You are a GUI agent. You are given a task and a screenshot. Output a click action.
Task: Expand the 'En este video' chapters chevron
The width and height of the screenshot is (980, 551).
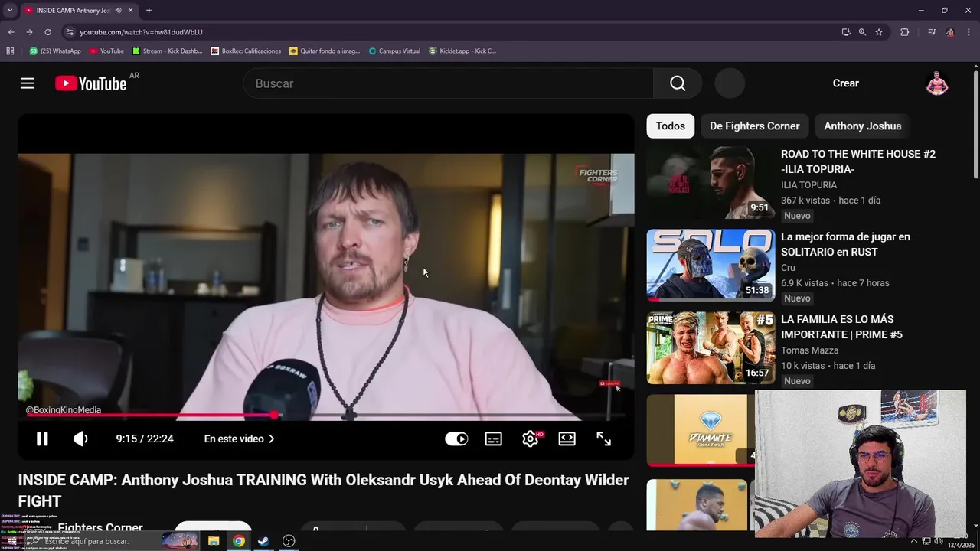point(271,439)
